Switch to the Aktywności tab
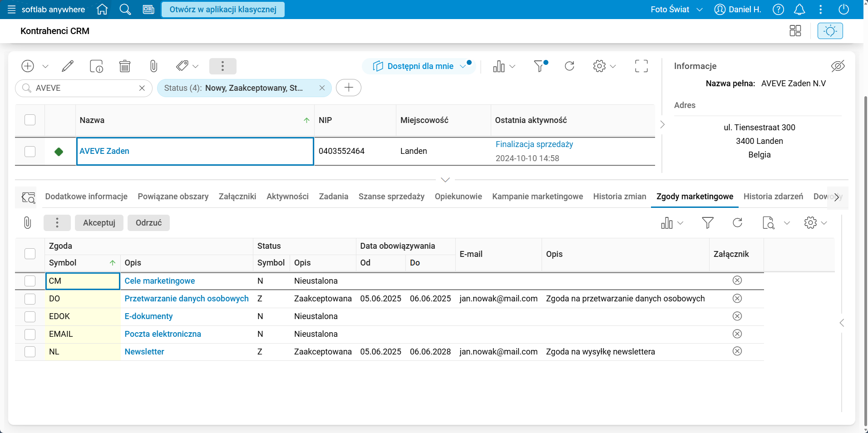This screenshot has height=433, width=868. tap(287, 197)
